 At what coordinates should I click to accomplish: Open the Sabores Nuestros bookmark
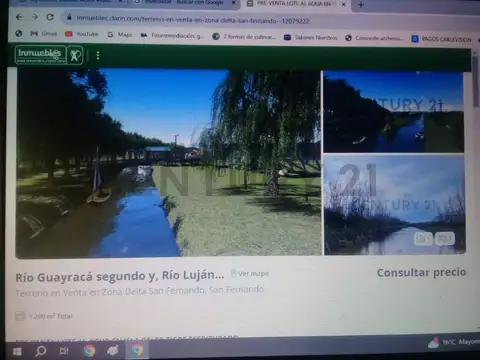point(310,38)
